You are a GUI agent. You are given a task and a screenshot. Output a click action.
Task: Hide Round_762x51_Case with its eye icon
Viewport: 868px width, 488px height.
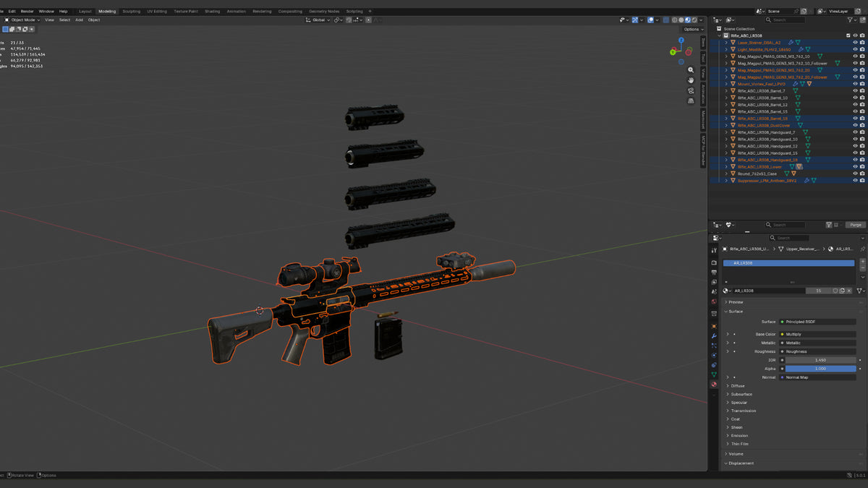[855, 174]
